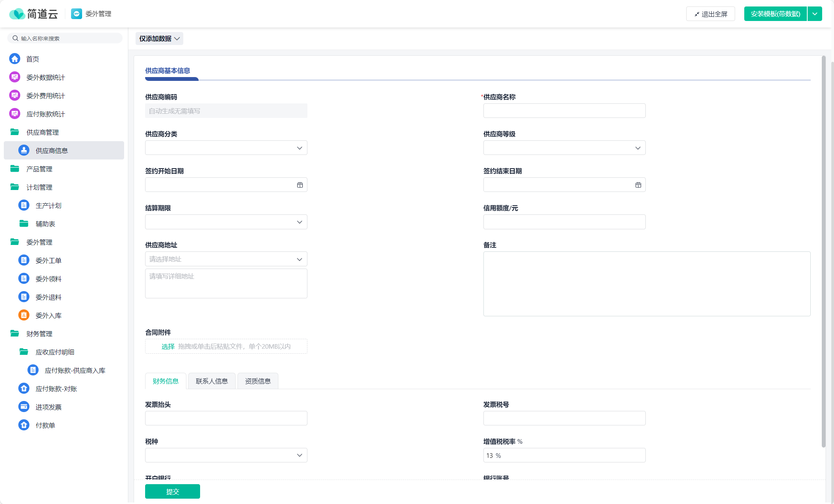Open calendar picker for 签约开始日期
Screen dimensions: 834x504
pos(300,185)
